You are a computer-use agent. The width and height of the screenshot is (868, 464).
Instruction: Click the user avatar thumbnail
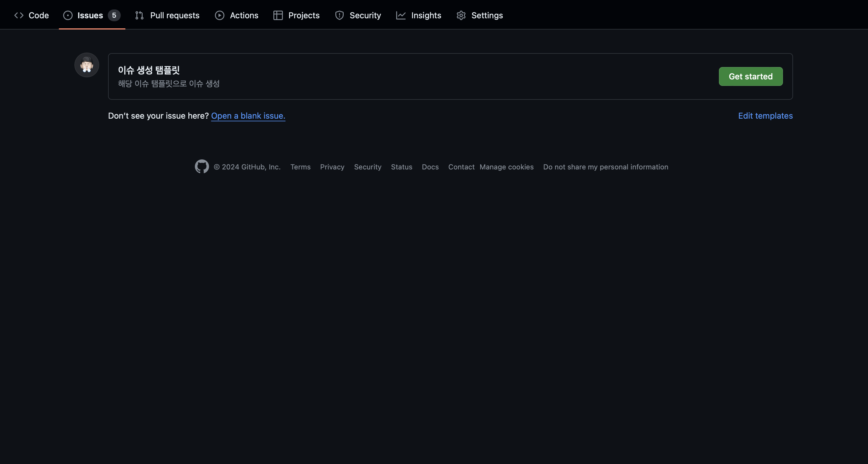tap(87, 65)
